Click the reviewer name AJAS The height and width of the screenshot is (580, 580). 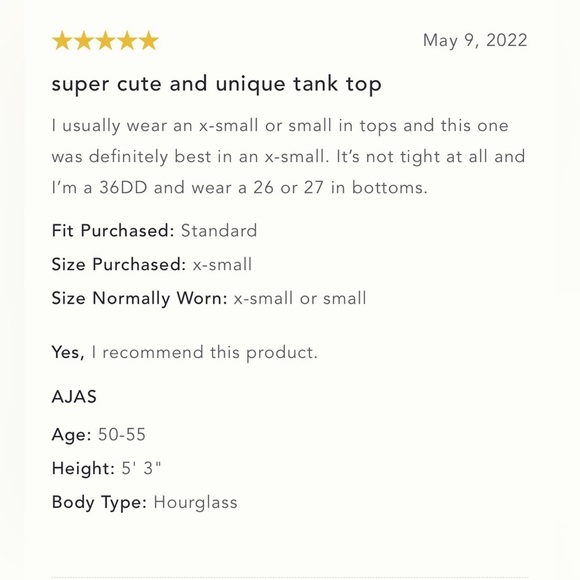click(x=74, y=397)
